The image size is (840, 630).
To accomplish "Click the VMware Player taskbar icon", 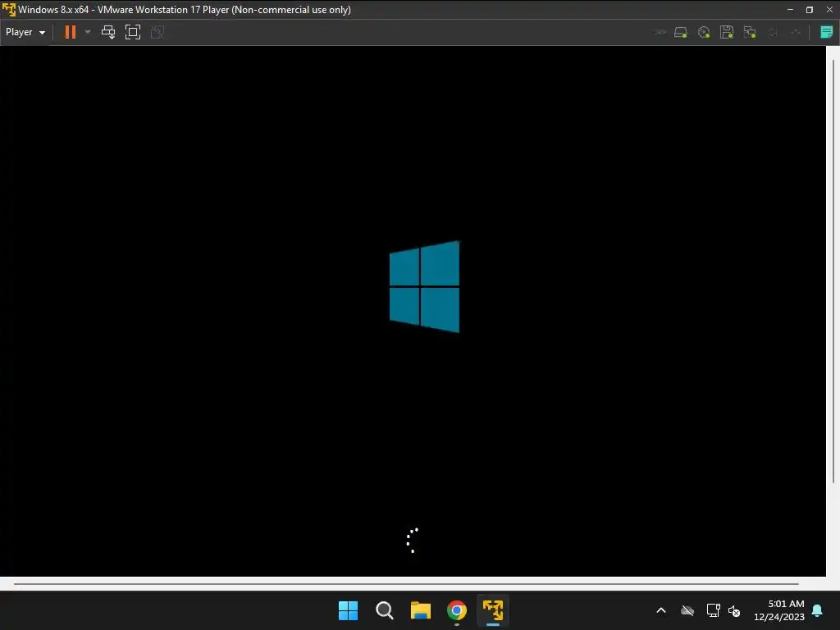I will (493, 610).
